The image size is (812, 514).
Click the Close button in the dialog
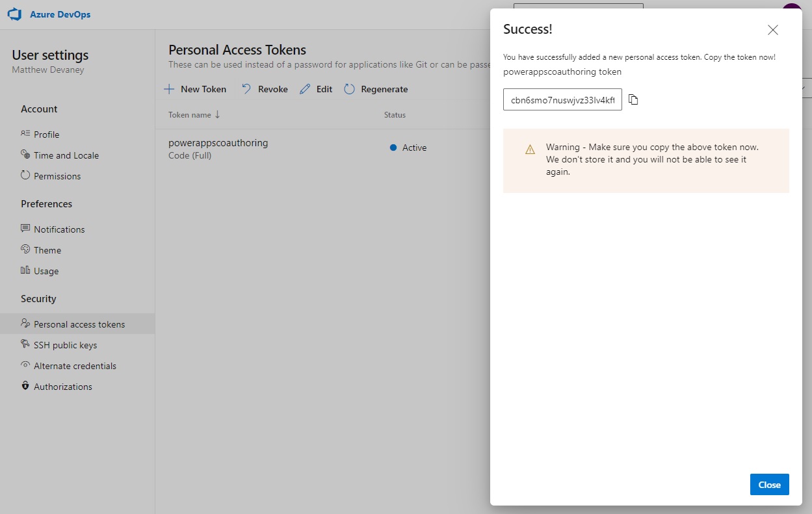[x=769, y=484]
